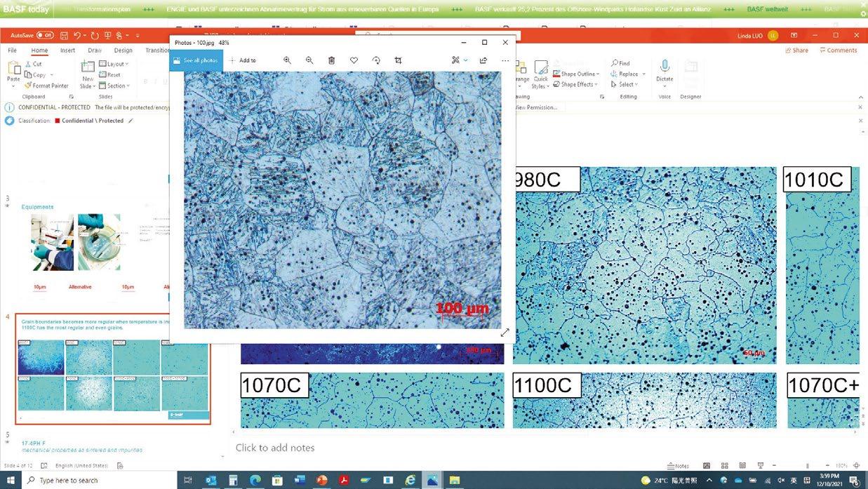Viewport: 868px width, 489px height.
Task: Click Cut in the Clipboard group
Action: pos(33,64)
